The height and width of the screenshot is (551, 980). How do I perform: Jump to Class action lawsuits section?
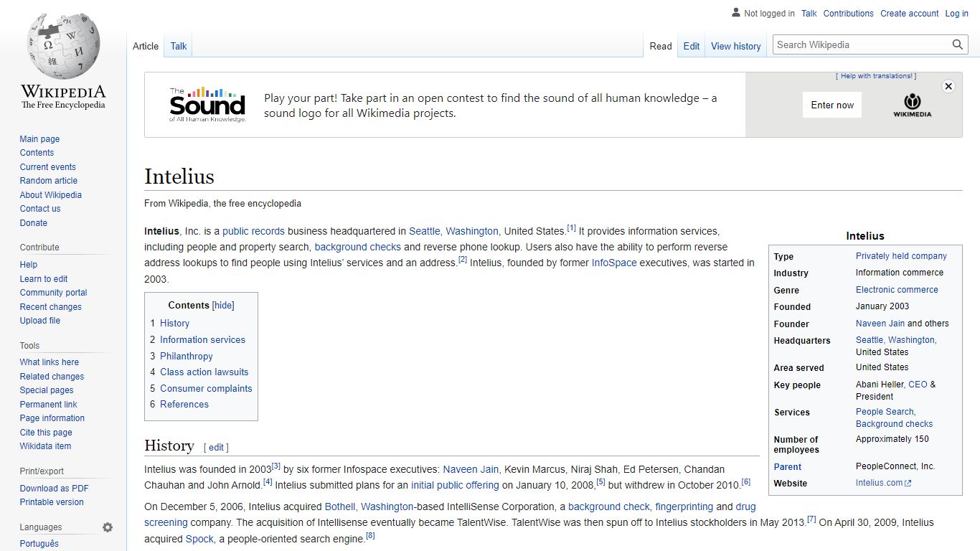[204, 372]
